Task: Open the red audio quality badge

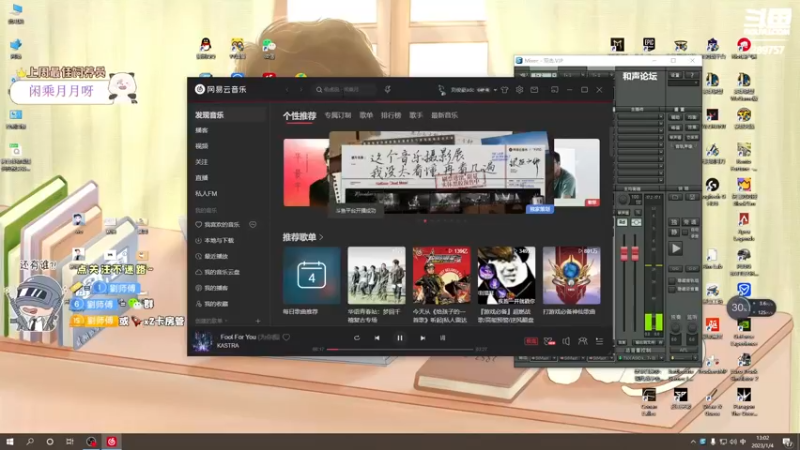Action: tap(531, 341)
